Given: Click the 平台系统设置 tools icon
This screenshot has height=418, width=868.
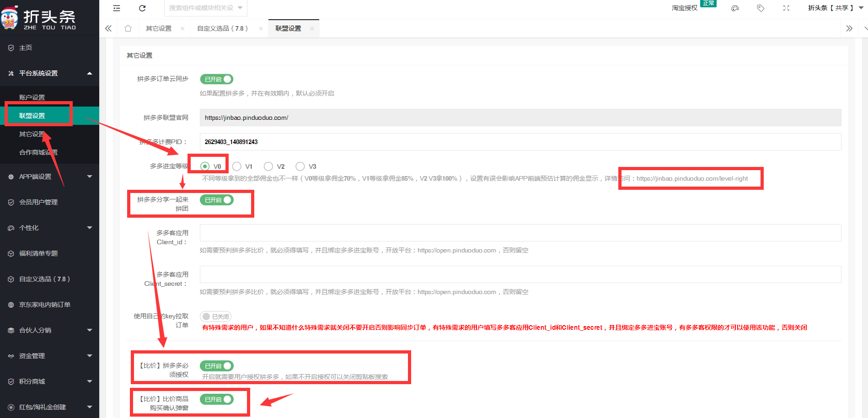Looking at the screenshot, I should click(11, 73).
